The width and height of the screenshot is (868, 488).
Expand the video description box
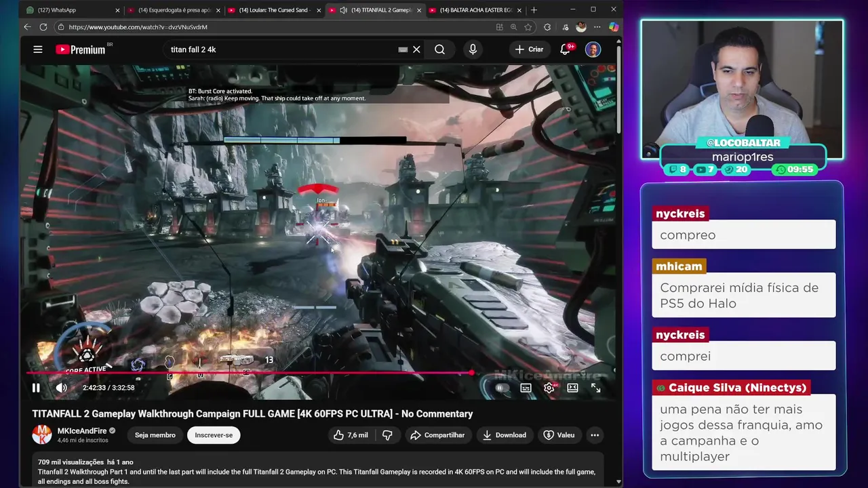(318, 469)
